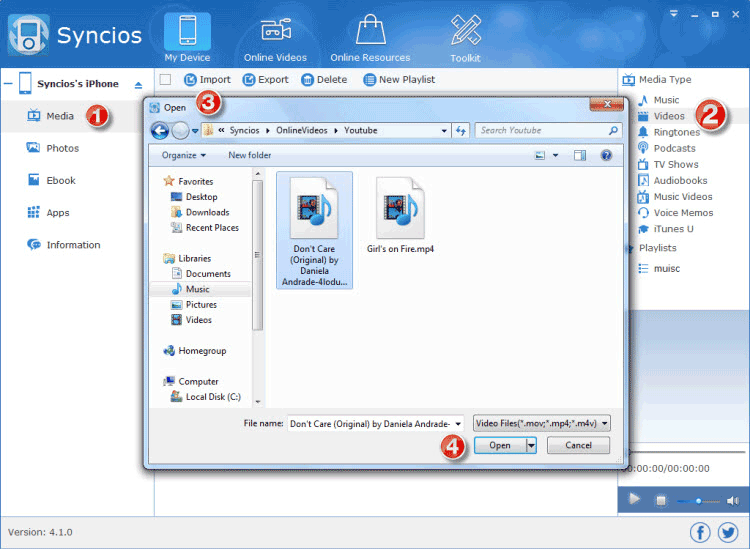The width and height of the screenshot is (750, 549).
Task: Open the Video Files type filter dropdown
Action: pyautogui.click(x=542, y=423)
